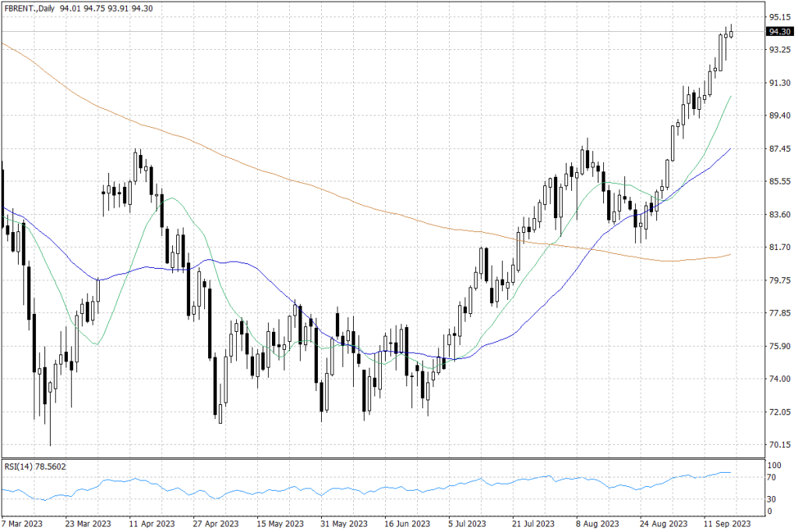Click the RSI scale 100 level label
Screen dimensions: 798x532
[774, 464]
